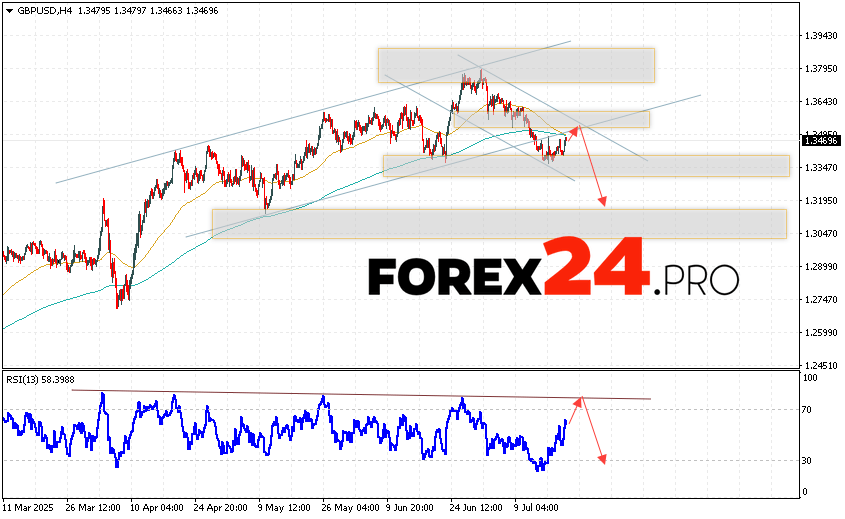
Task: Click the red downward arrow in RSI panel
Action: pos(592,432)
